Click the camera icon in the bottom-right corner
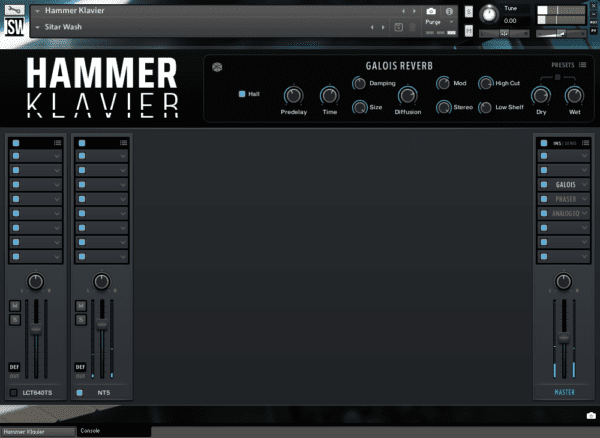The image size is (600, 438). click(591, 415)
